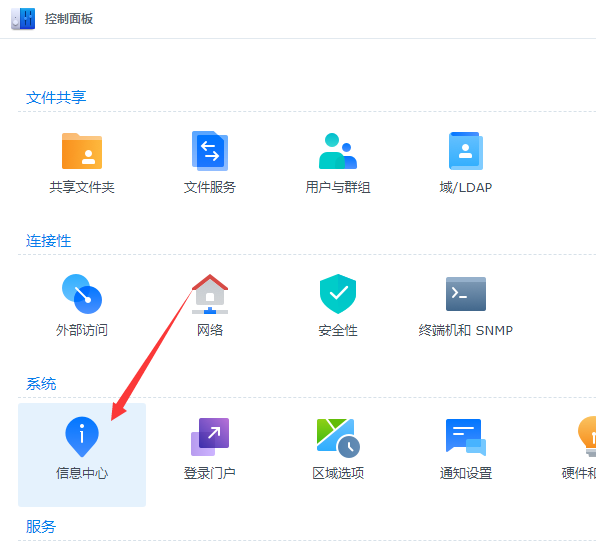596x555 pixels.
Task: Open the 域/LDAP icon
Action: point(466,151)
